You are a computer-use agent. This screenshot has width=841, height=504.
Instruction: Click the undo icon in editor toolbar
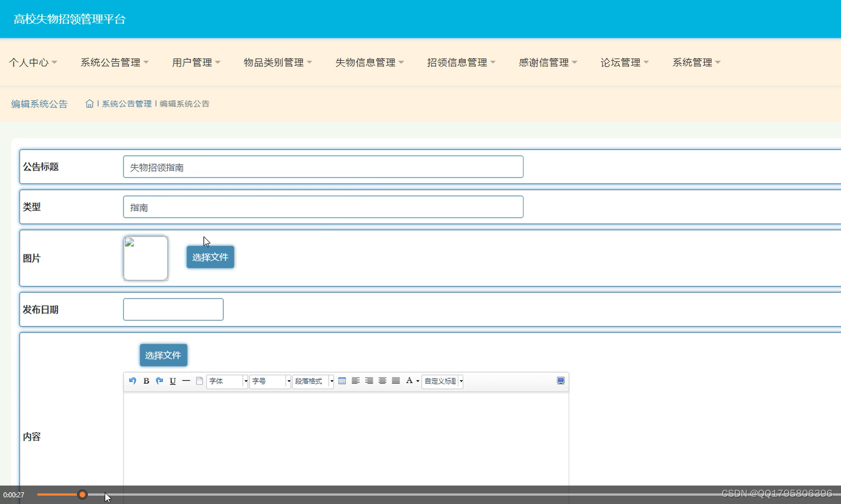tap(133, 381)
